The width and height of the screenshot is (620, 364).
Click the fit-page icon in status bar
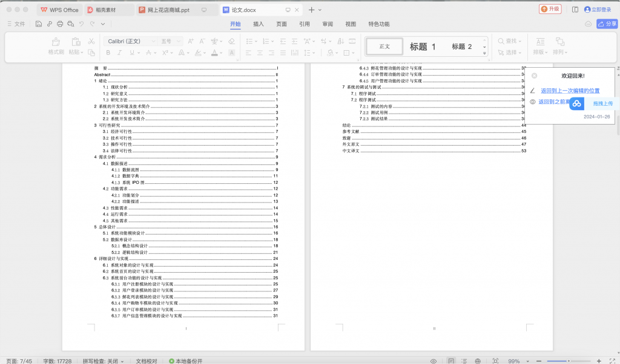coord(495,361)
